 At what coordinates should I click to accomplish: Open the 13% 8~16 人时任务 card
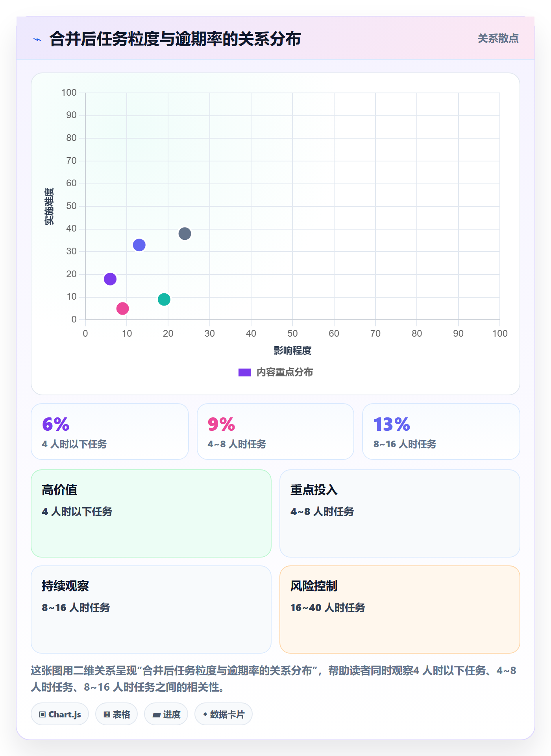(x=441, y=432)
